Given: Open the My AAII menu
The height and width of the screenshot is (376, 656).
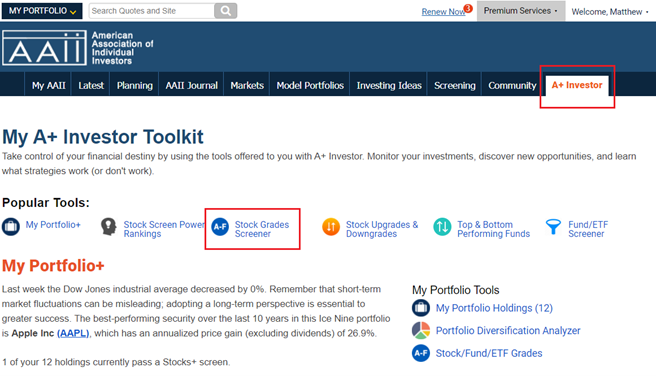Looking at the screenshot, I should click(x=49, y=85).
